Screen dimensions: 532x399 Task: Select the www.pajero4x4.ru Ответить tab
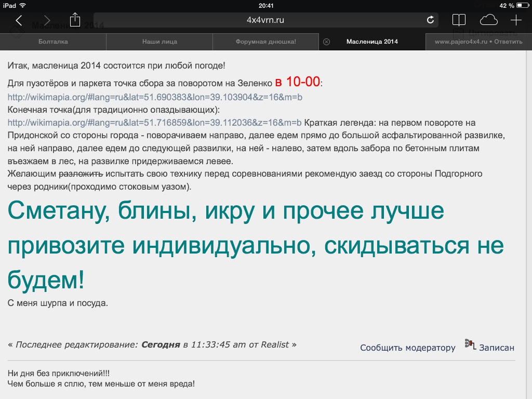pyautogui.click(x=478, y=42)
